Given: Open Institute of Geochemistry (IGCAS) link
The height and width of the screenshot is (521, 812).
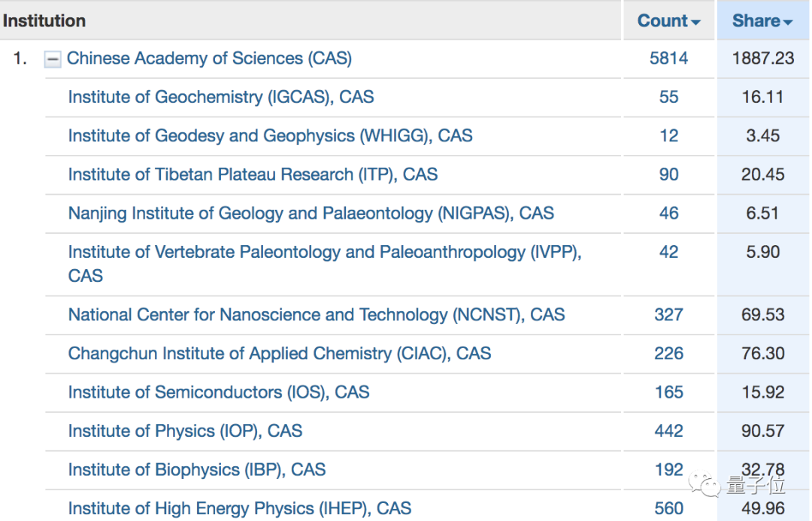Looking at the screenshot, I should 220,97.
